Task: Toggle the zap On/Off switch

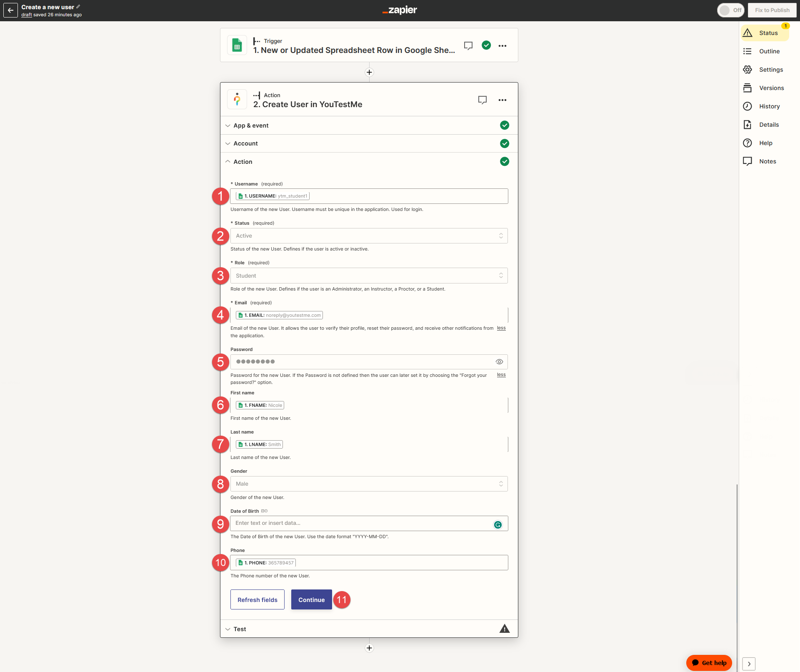Action: [730, 10]
